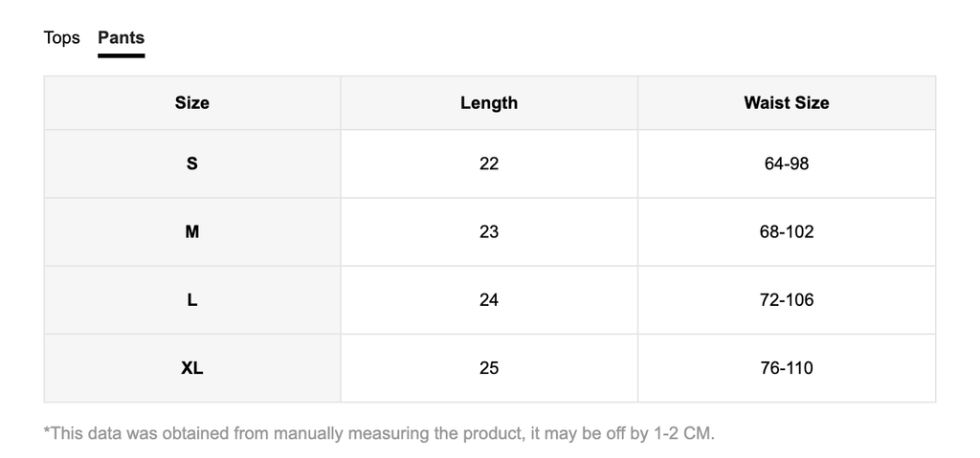The height and width of the screenshot is (458, 980).
Task: Click the length value 22
Action: coord(489,164)
